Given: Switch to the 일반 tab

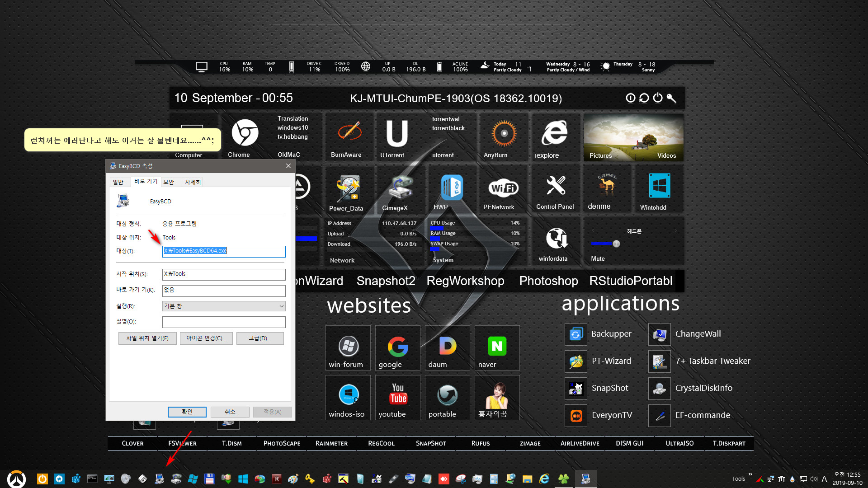Looking at the screenshot, I should [118, 182].
